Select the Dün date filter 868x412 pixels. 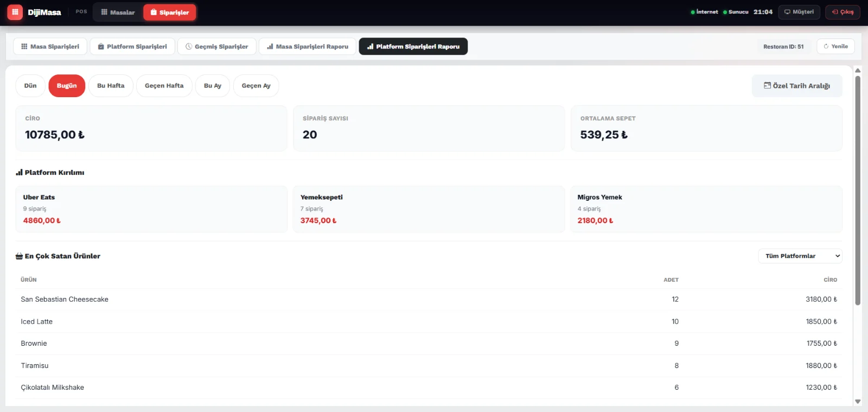(x=30, y=86)
